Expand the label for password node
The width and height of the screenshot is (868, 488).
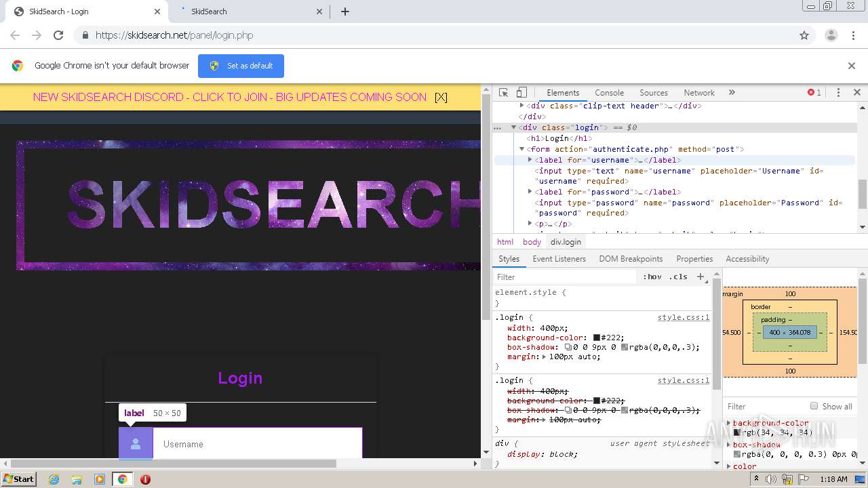(x=530, y=192)
